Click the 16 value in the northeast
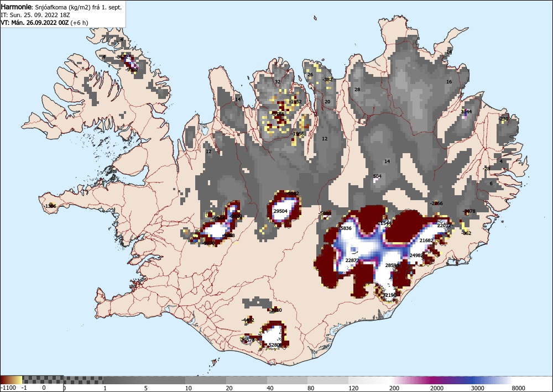 click(x=449, y=82)
